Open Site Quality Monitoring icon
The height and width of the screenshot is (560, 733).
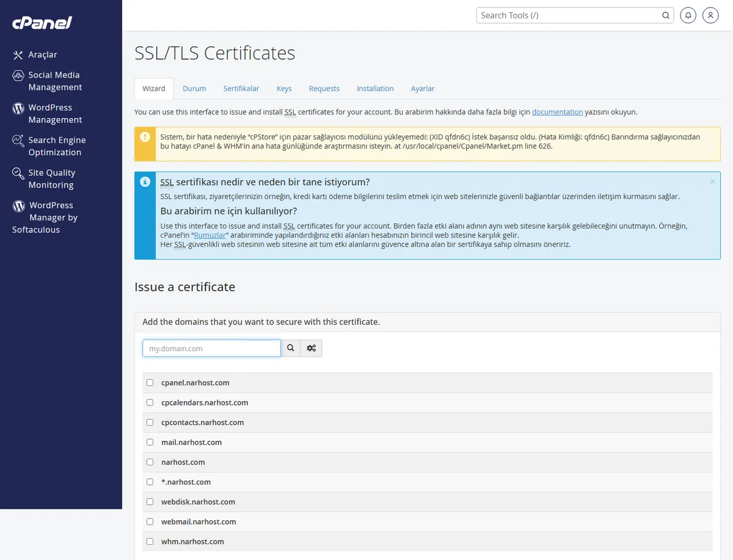click(x=18, y=173)
